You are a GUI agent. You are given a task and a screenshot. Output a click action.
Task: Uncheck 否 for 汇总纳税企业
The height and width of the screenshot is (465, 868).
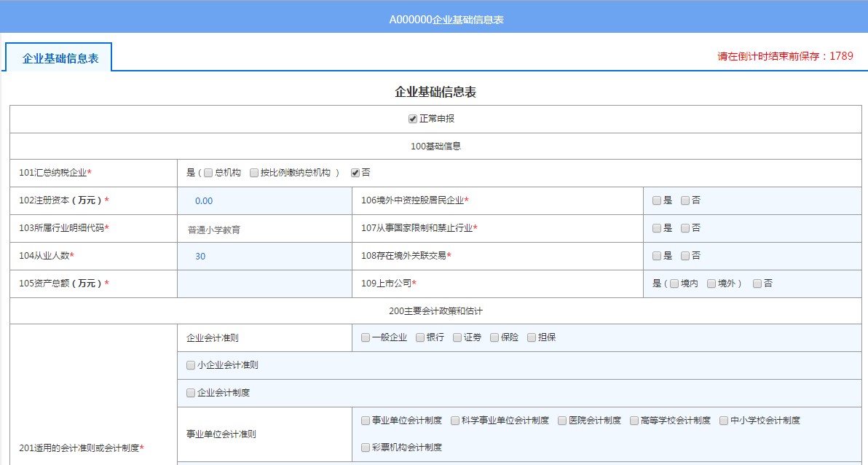(x=355, y=173)
